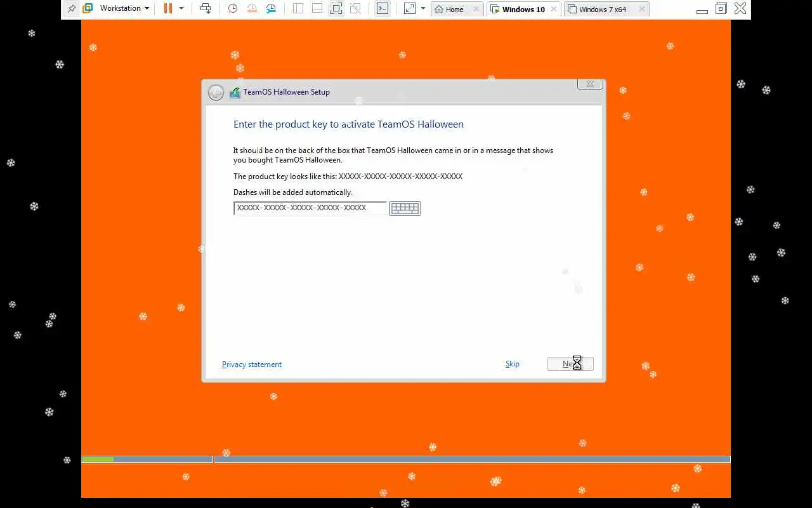Pause the virtual machine

coord(168,9)
